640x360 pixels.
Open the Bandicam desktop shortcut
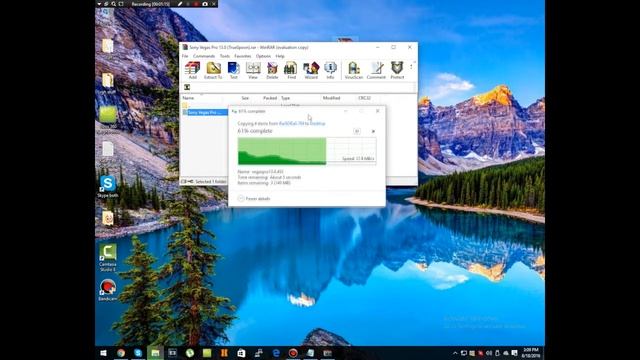point(108,290)
